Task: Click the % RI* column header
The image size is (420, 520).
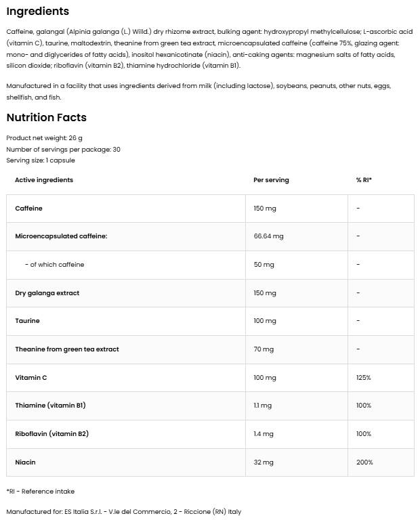Action: pos(364,180)
